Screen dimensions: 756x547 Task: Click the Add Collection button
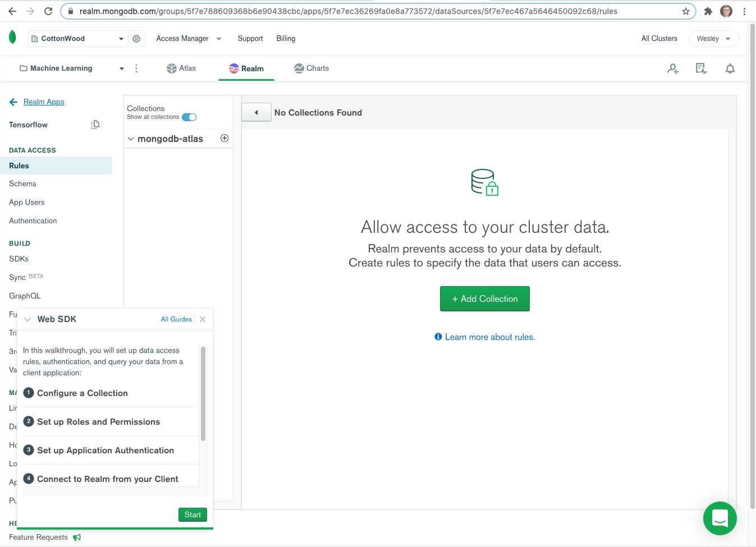coord(485,299)
